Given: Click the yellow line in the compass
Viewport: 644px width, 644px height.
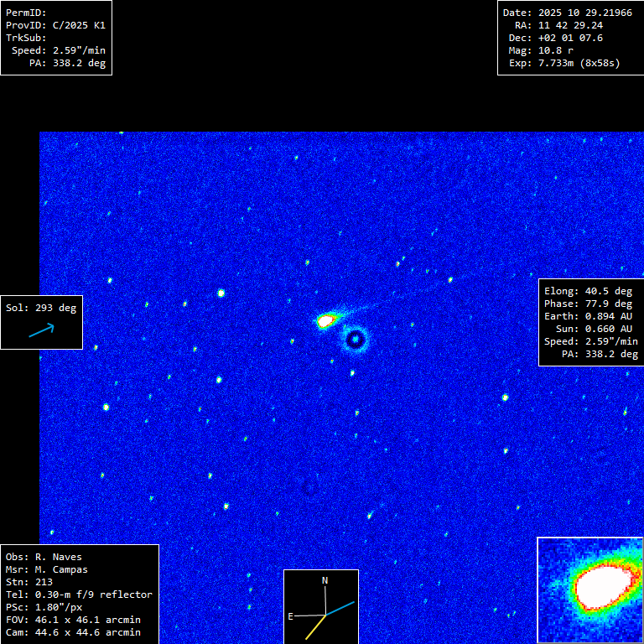Looking at the screenshot, I should point(315,627).
